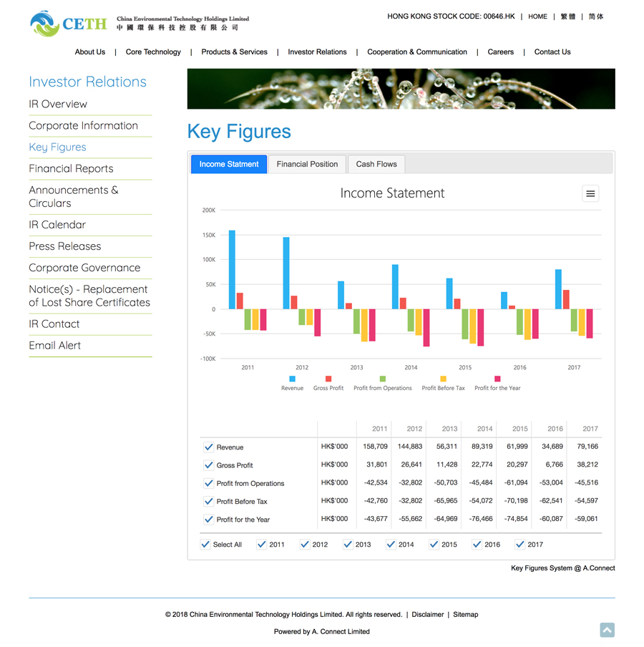Go to HOME link in header

pos(537,16)
